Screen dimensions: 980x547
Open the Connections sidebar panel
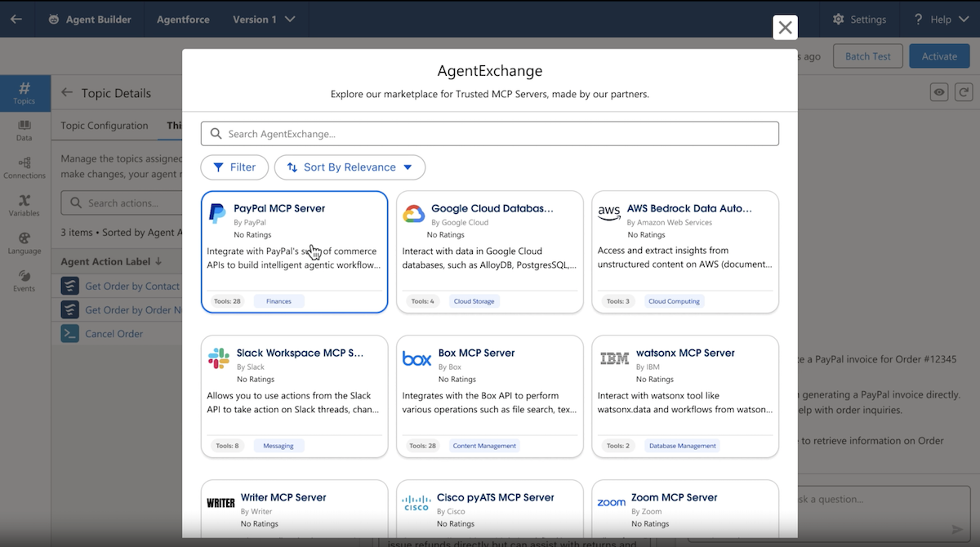coord(24,168)
